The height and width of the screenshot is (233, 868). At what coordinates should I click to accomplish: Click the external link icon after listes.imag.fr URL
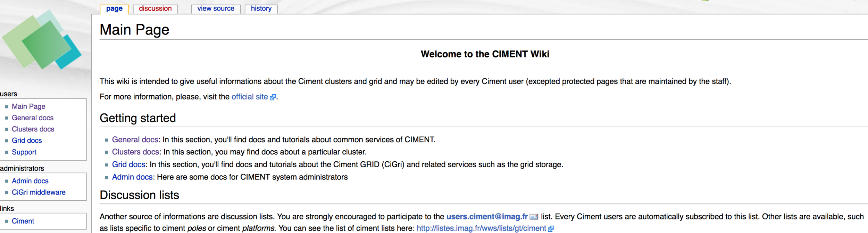coord(551,229)
